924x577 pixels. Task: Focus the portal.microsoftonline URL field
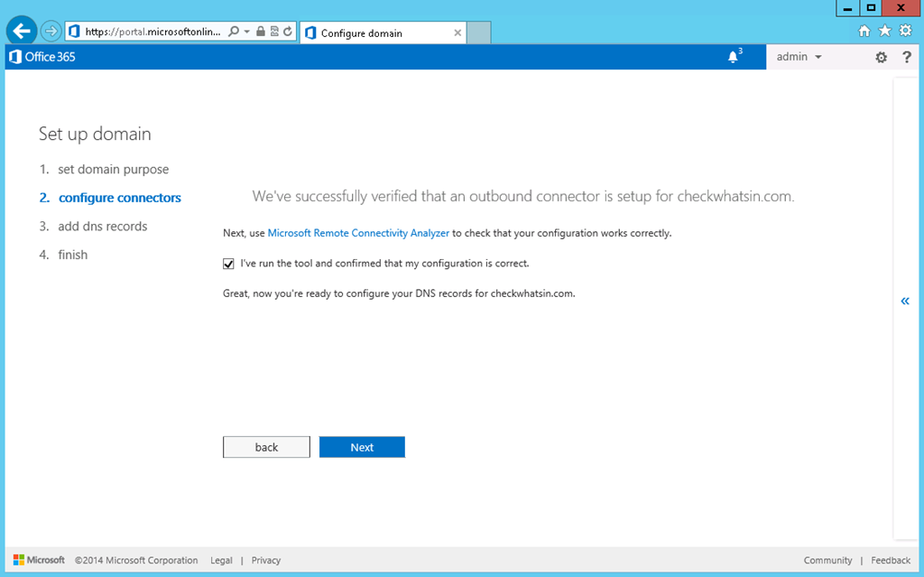pos(152,32)
